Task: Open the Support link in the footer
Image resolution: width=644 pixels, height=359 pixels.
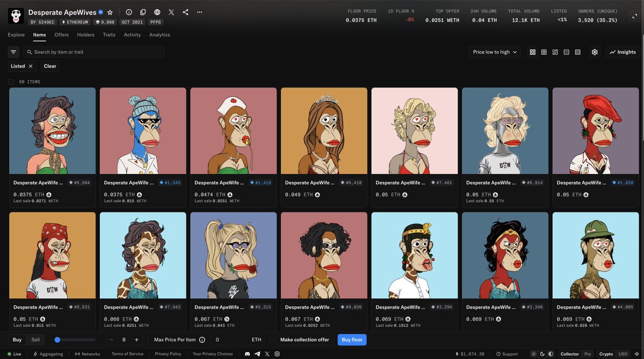Action: (507, 354)
